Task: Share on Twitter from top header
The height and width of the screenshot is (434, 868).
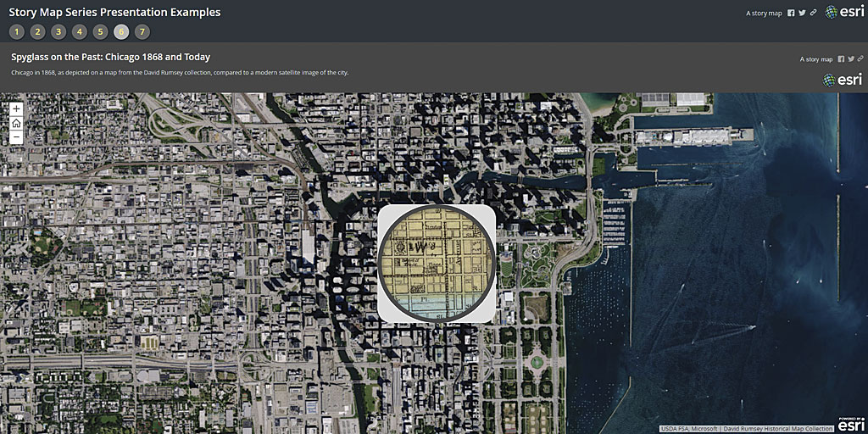Action: click(802, 13)
